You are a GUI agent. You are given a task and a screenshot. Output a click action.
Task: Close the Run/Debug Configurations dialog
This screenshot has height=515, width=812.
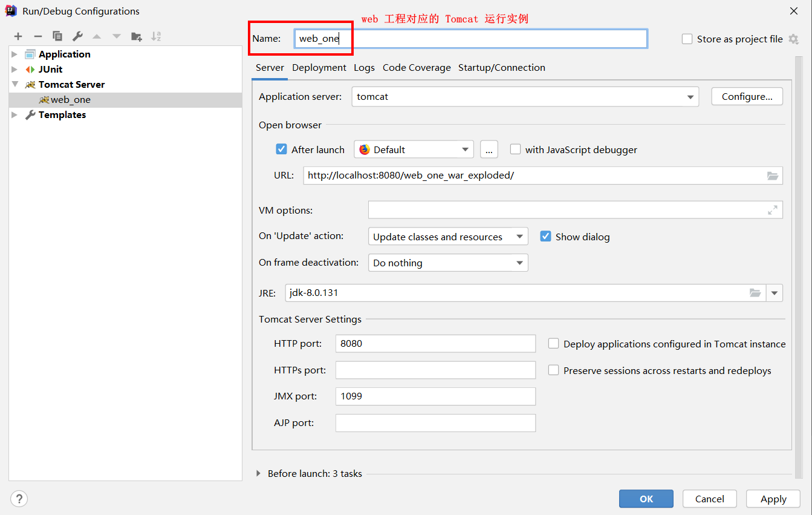[793, 11]
